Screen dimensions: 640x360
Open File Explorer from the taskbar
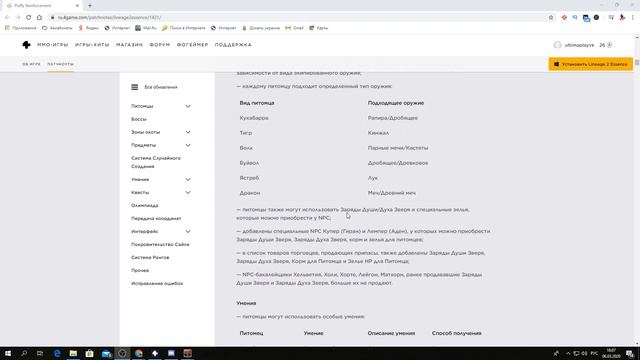pyautogui.click(x=73, y=353)
